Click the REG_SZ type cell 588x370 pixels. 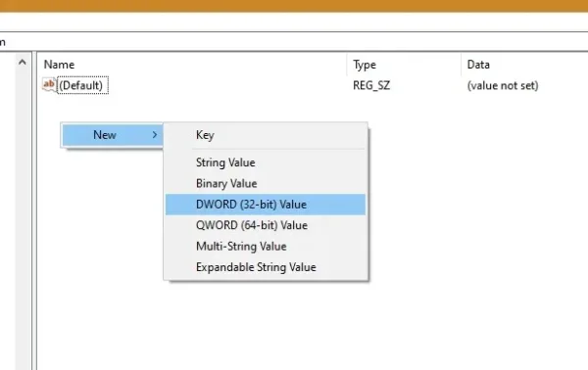371,85
